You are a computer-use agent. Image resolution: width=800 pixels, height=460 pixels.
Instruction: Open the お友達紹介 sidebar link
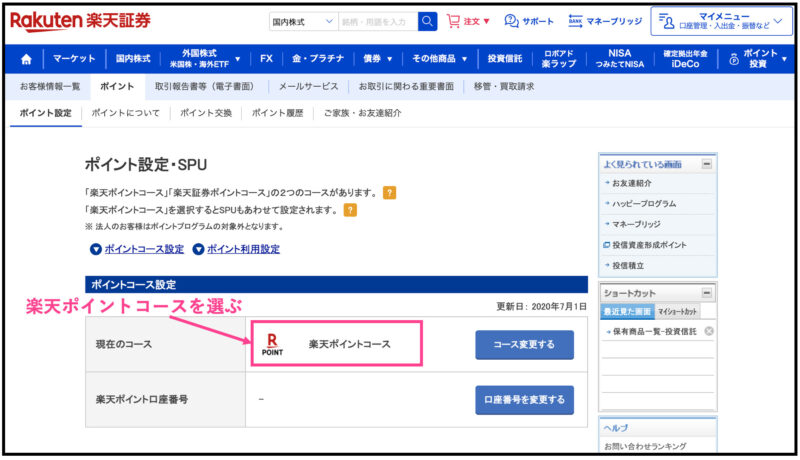(x=632, y=183)
